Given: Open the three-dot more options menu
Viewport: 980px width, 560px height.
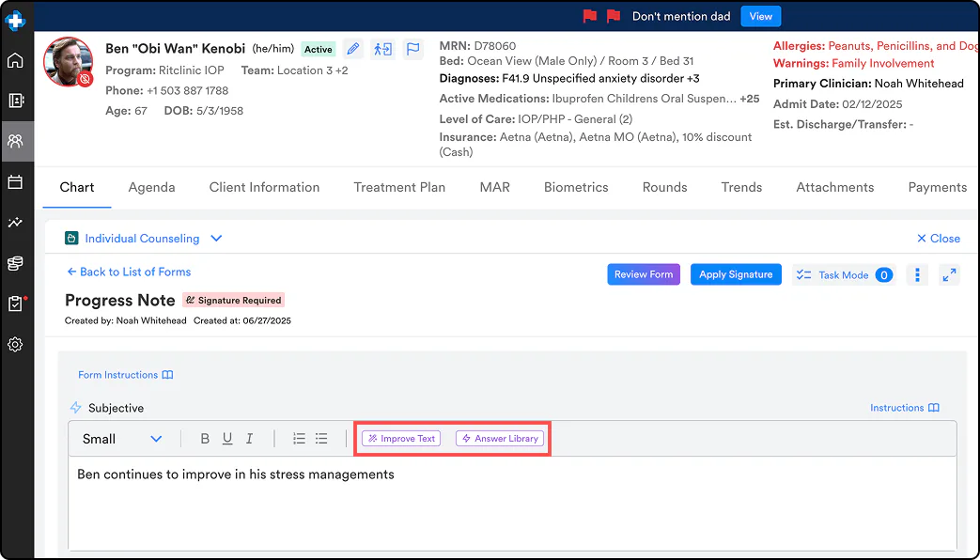Looking at the screenshot, I should (917, 275).
